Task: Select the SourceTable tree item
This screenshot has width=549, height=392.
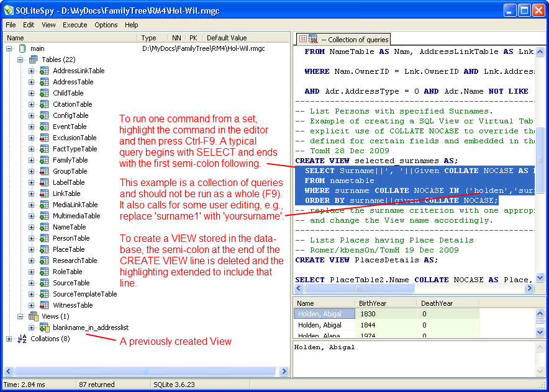Action: coord(71,283)
